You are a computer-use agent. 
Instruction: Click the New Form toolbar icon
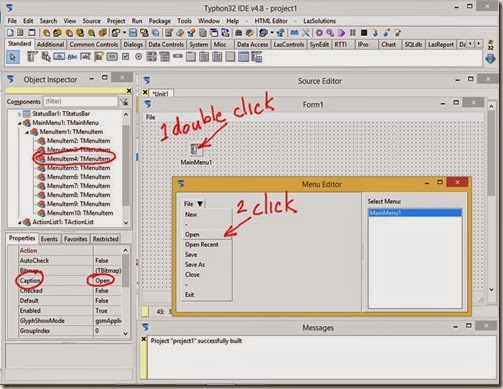[32, 33]
